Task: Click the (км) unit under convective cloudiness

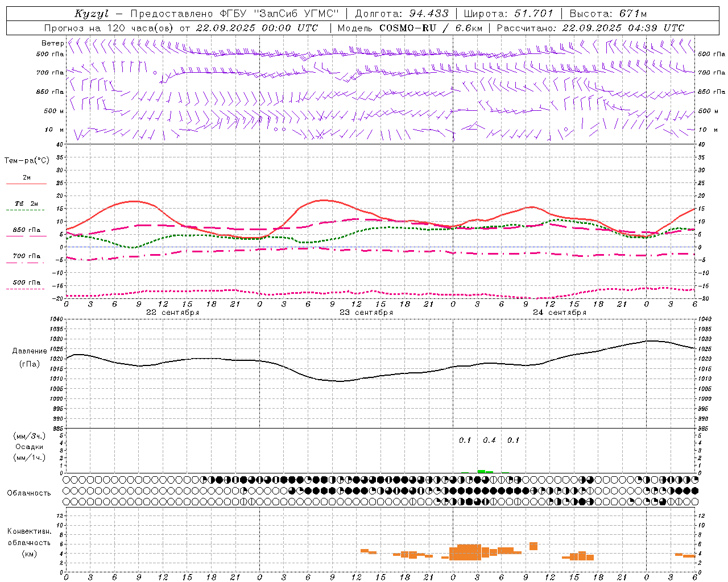Action: tap(29, 553)
